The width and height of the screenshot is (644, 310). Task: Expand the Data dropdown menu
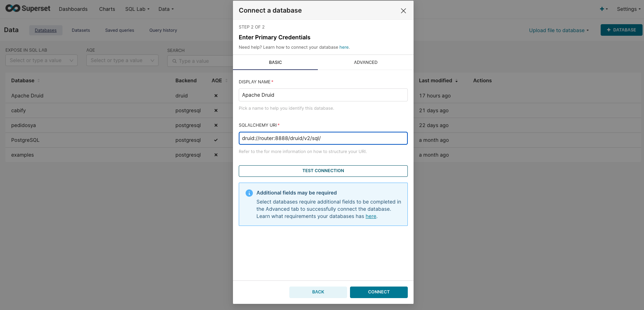[166, 9]
